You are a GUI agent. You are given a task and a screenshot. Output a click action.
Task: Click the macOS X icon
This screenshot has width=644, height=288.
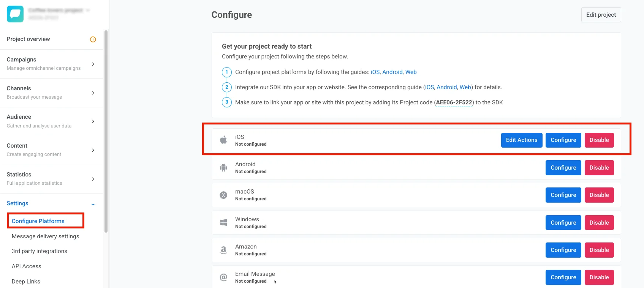click(223, 195)
